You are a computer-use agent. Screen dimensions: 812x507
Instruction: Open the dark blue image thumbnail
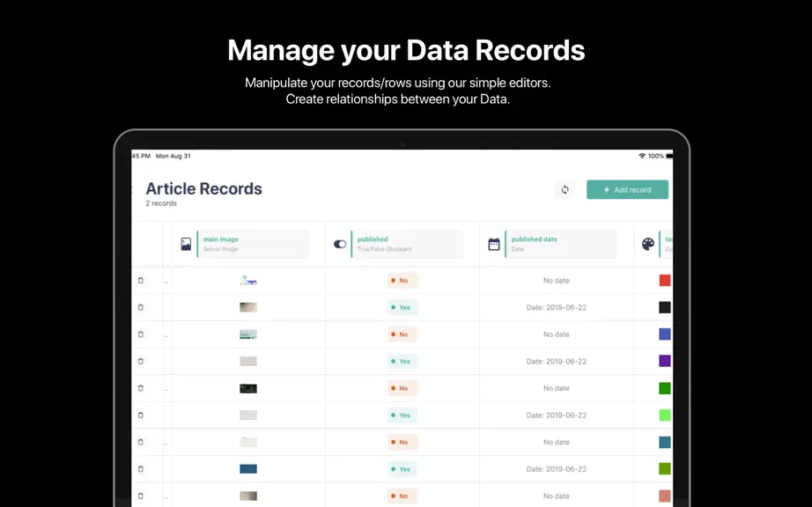tap(248, 469)
